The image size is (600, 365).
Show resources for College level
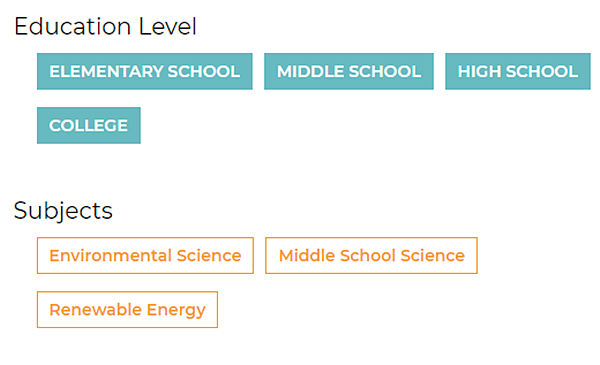[x=89, y=125]
